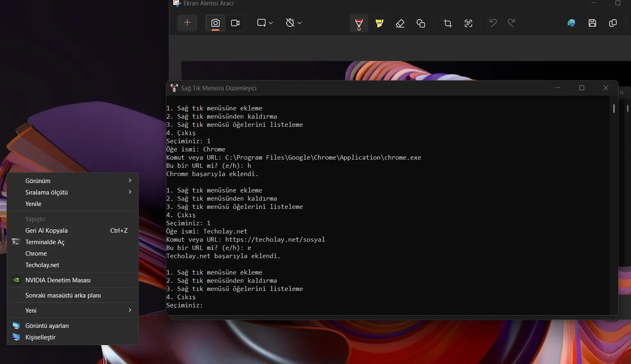This screenshot has height=364, width=631.
Task: Open the snipping shape mode dropdown
Action: (x=265, y=23)
